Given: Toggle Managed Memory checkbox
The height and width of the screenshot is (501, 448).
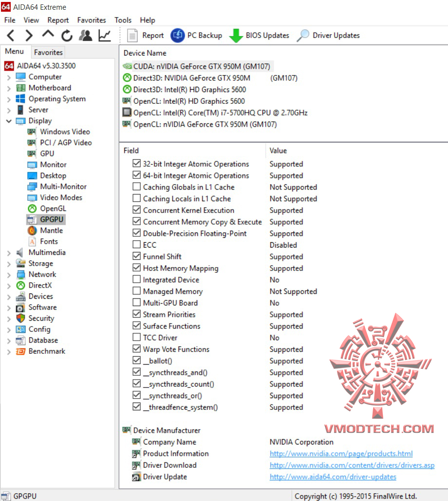Looking at the screenshot, I should 137,291.
